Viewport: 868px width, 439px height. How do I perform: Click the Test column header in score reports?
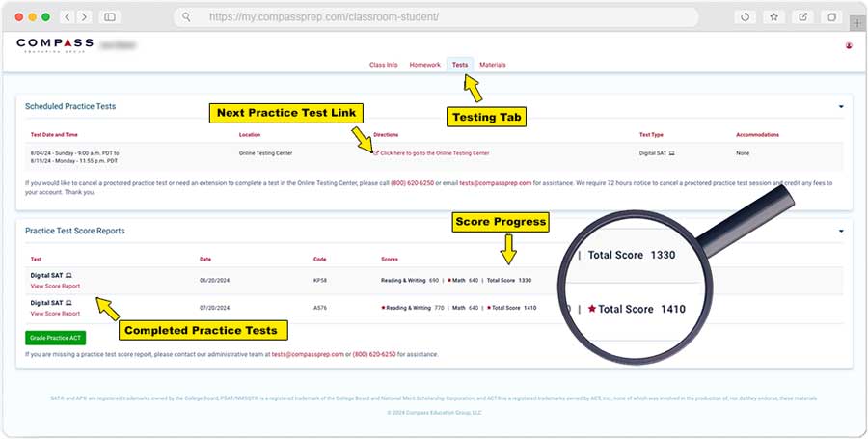click(x=36, y=260)
